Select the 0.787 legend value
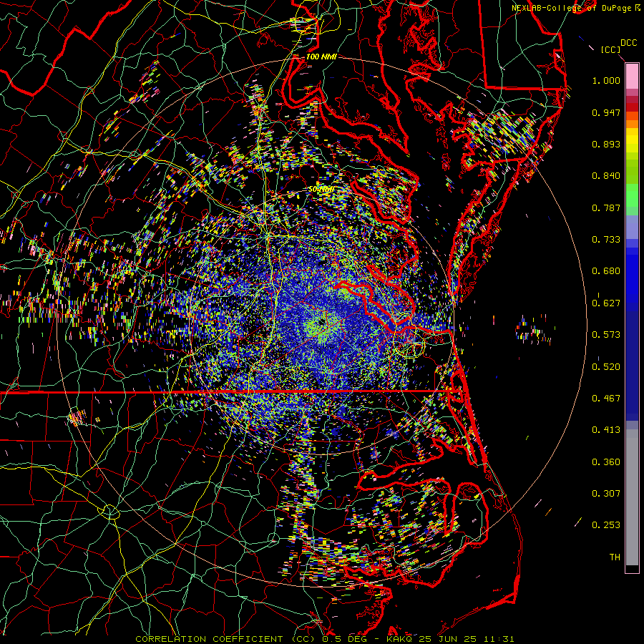The height and width of the screenshot is (644, 644). click(606, 208)
